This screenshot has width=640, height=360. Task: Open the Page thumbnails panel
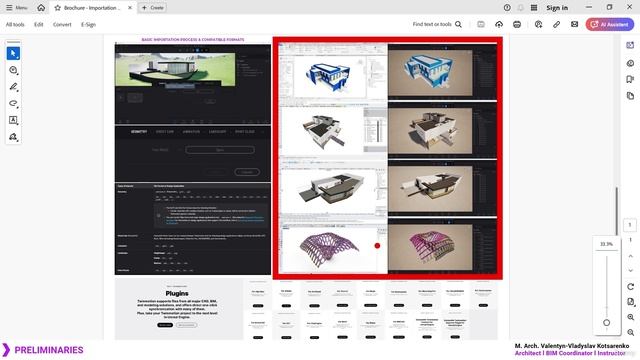pos(630,96)
